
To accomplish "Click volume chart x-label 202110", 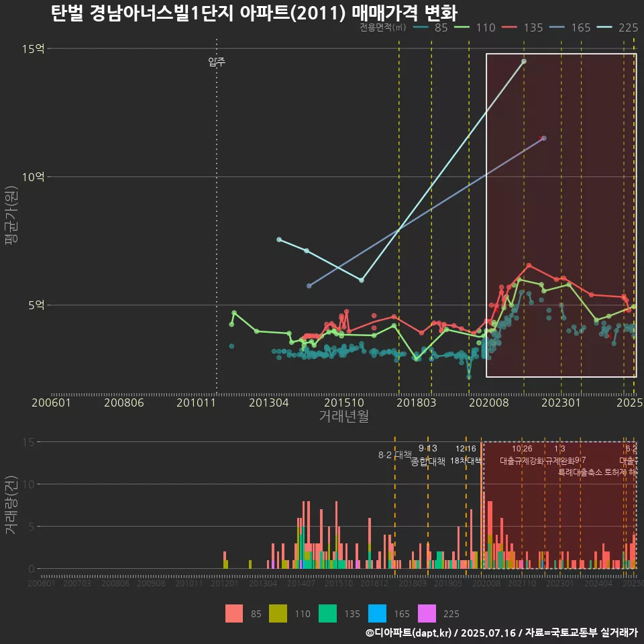I will (522, 583).
